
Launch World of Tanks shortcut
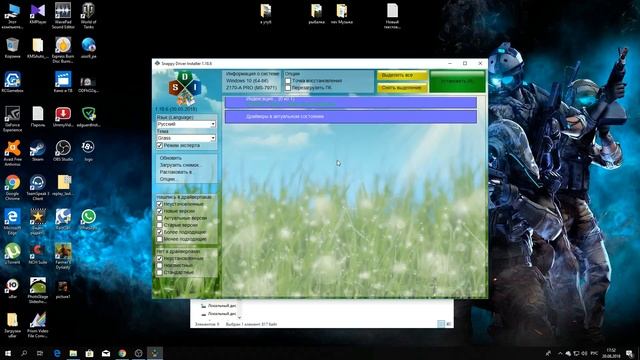click(x=88, y=16)
